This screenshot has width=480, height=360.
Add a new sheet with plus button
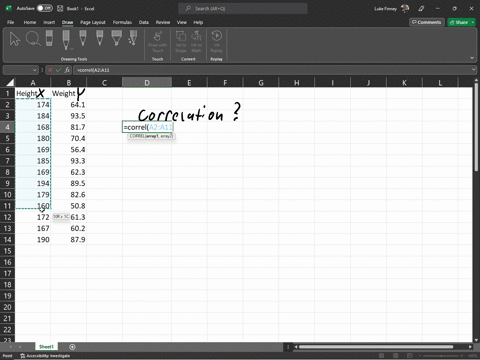click(x=72, y=347)
